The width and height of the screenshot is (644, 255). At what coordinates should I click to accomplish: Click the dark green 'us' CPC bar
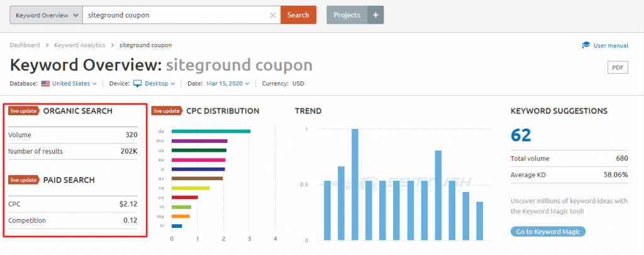pyautogui.click(x=199, y=150)
